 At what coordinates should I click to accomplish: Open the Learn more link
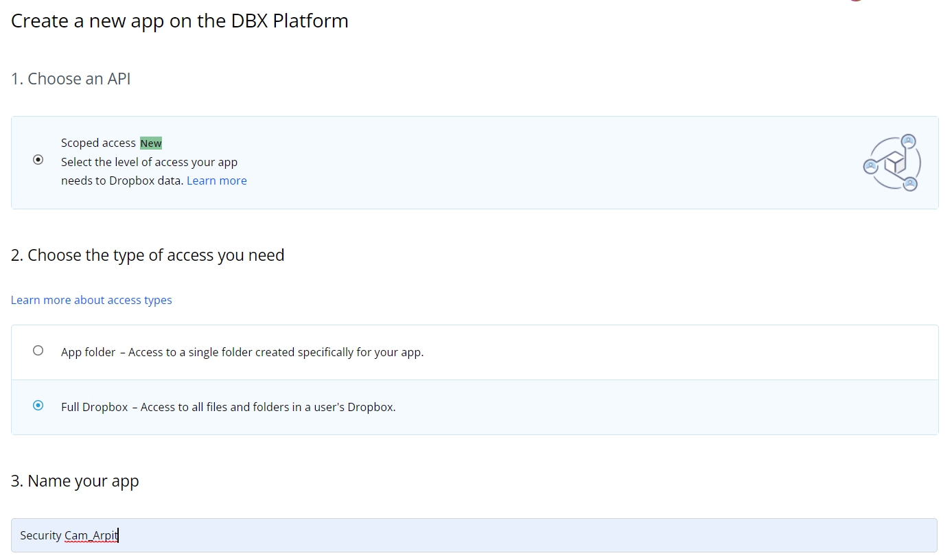click(217, 180)
